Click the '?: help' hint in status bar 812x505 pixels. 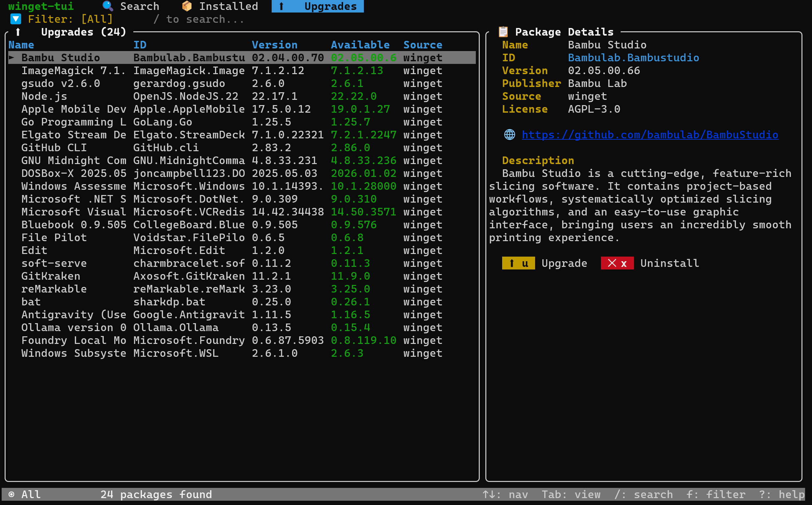tap(781, 494)
